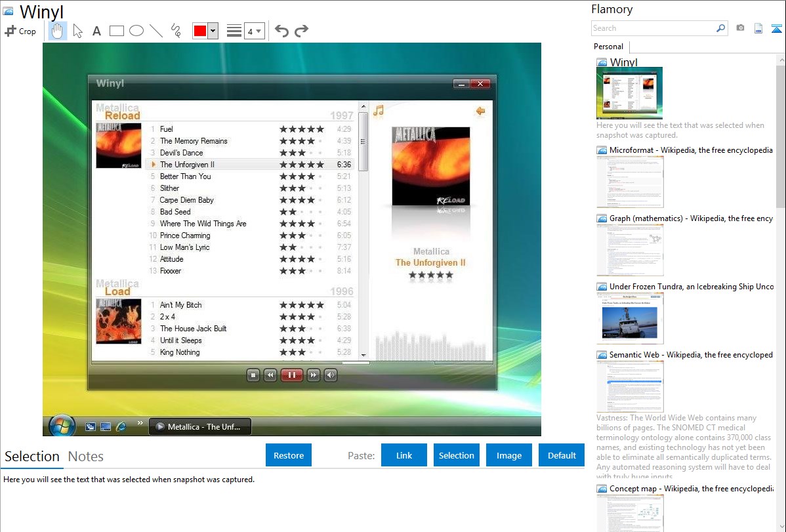
Task: Pick the freehand scribble tool
Action: coord(176,31)
